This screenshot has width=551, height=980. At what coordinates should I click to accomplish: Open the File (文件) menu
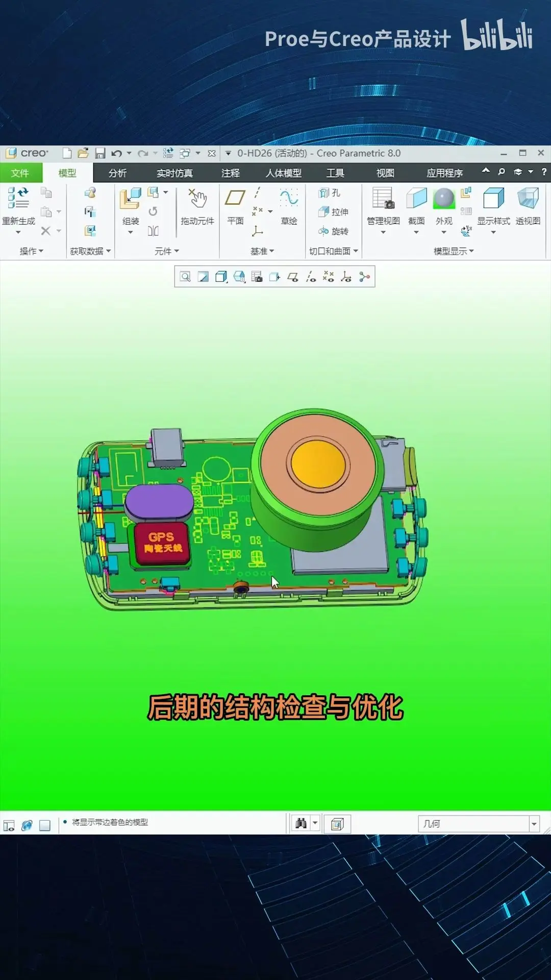(20, 173)
